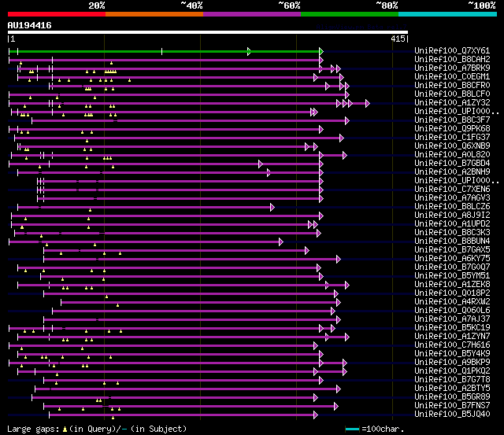
Task: Select the UniRef100_B5Y4K9 label
Action: click(x=452, y=354)
